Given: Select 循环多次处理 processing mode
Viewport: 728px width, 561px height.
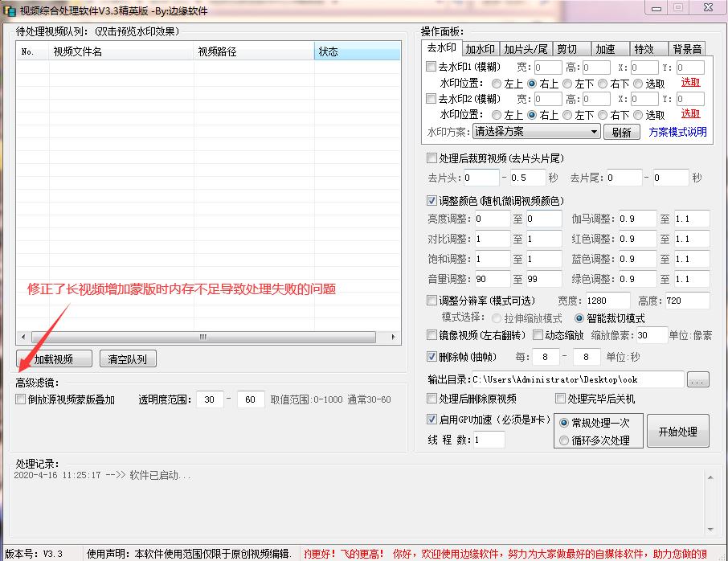Looking at the screenshot, I should pos(565,440).
